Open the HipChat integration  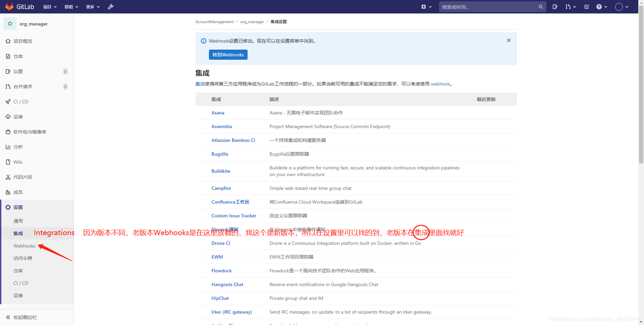click(220, 298)
